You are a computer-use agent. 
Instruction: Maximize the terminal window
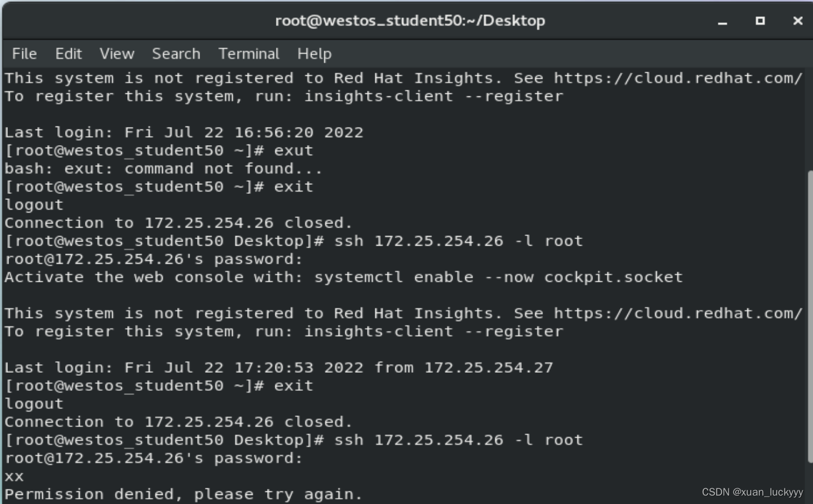(x=760, y=21)
